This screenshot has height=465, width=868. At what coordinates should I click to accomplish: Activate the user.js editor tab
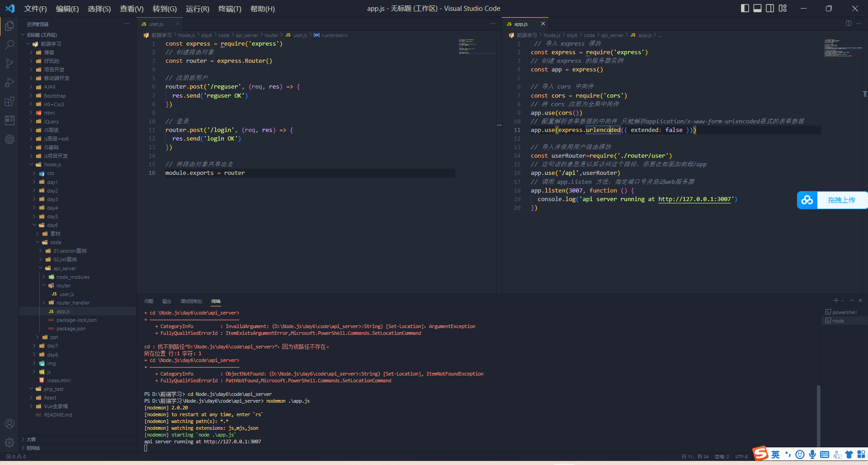point(156,24)
